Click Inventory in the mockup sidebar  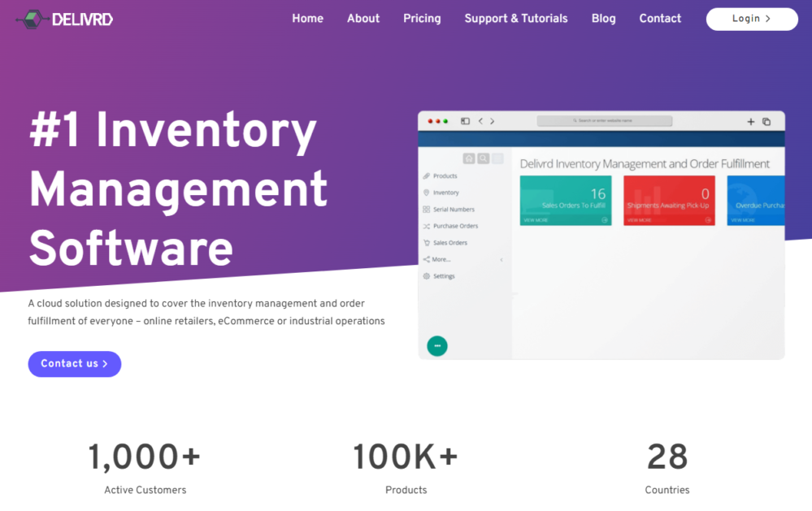point(441,193)
